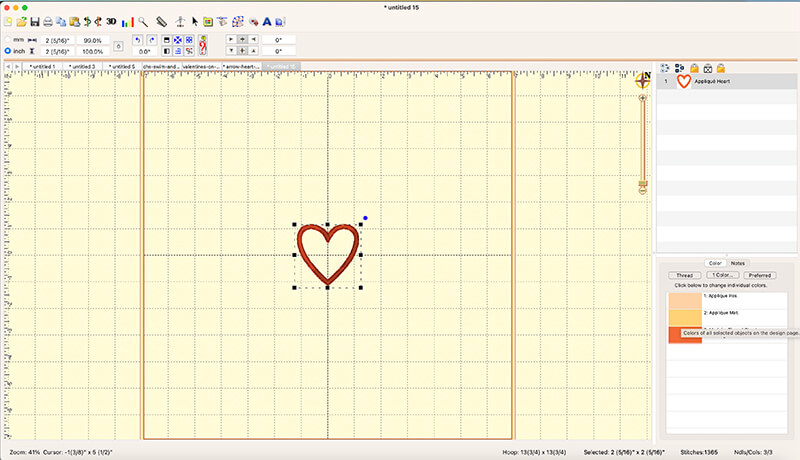Screen dimensions: 800x460
Task: Toggle the aspect ratio lock button
Action: point(119,45)
